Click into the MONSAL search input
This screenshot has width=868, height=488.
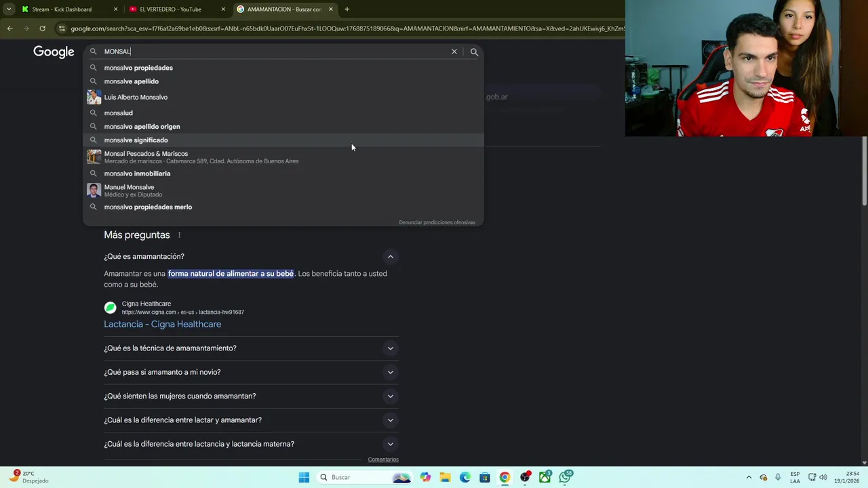click(275, 52)
